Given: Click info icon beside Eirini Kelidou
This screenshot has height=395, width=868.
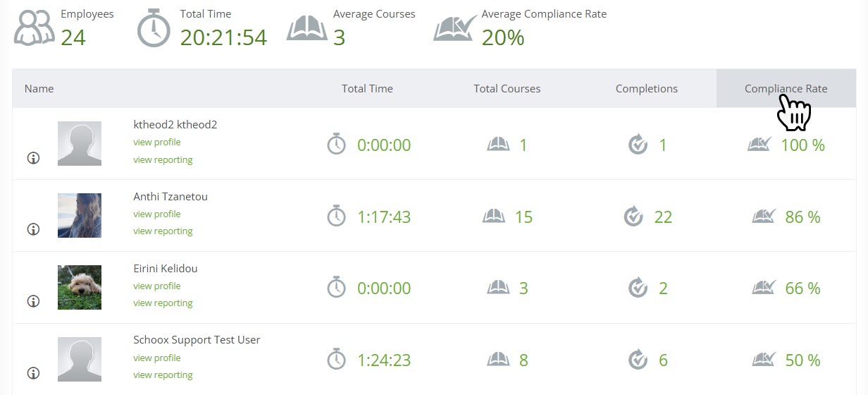Looking at the screenshot, I should [33, 301].
